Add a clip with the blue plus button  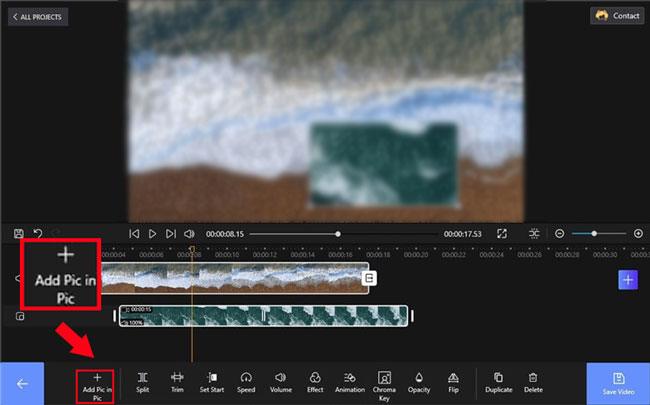[x=628, y=280]
